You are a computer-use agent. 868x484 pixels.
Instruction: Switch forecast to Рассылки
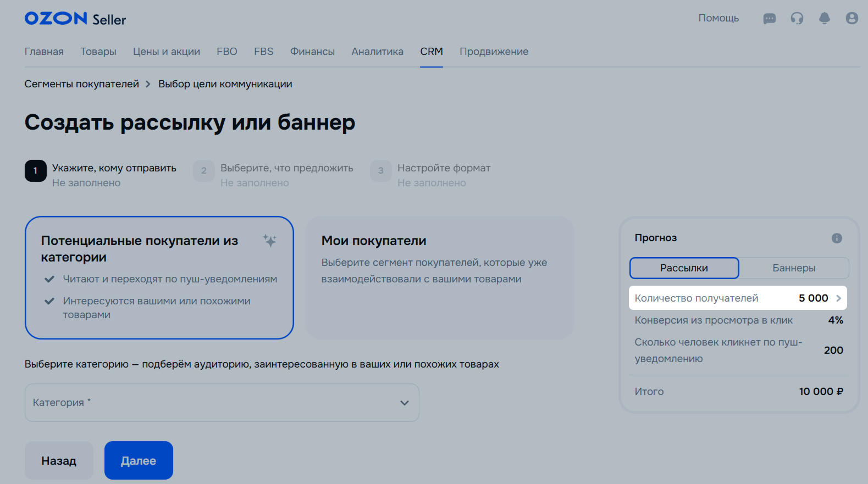point(684,268)
